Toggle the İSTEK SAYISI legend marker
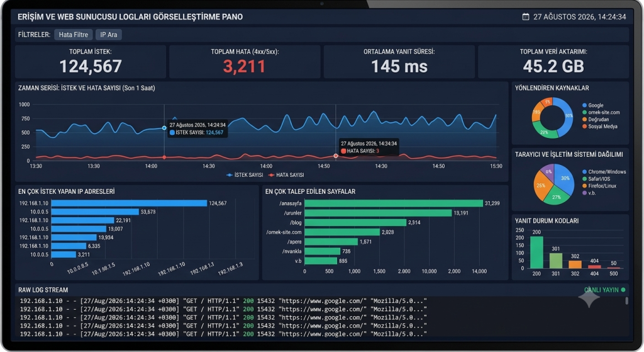 tap(229, 175)
